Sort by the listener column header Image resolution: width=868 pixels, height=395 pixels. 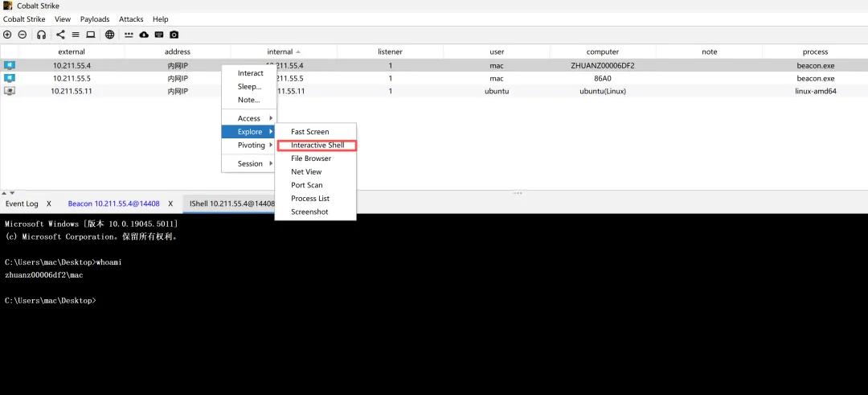point(391,51)
